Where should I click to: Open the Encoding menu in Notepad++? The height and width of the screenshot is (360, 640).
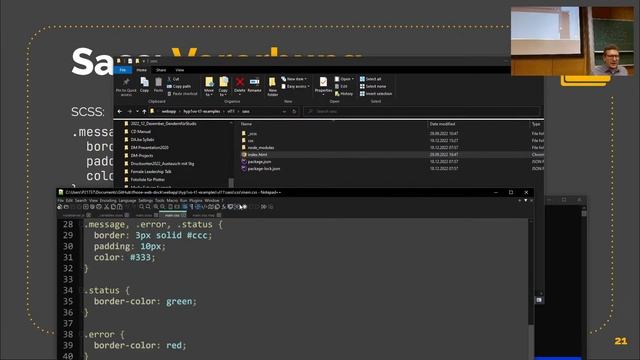coord(108,200)
